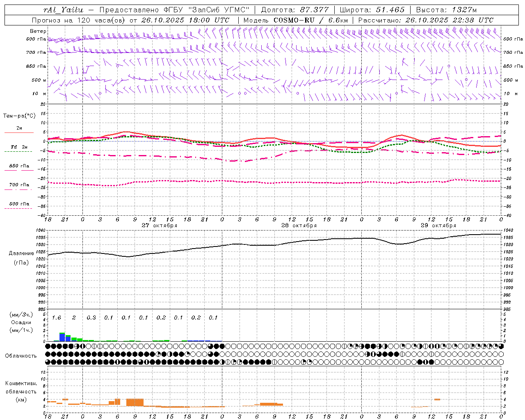Click forecast text "Прогноз на 120 часа(ов)"

click(x=79, y=20)
